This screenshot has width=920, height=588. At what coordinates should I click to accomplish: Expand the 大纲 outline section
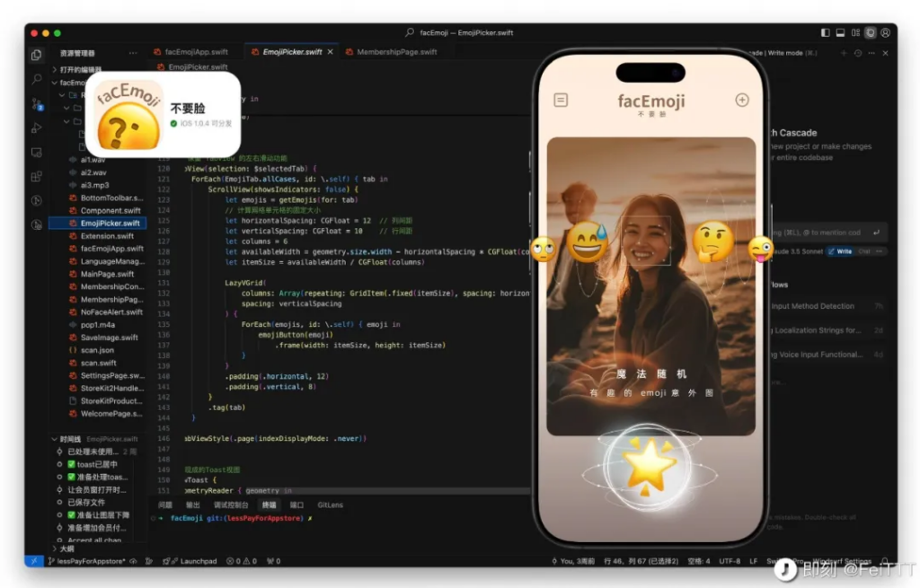coord(62,549)
